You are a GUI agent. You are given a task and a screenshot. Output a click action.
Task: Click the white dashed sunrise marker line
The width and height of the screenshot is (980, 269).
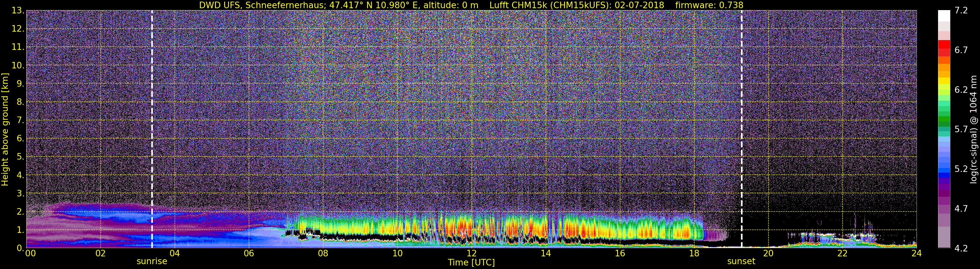(x=152, y=129)
